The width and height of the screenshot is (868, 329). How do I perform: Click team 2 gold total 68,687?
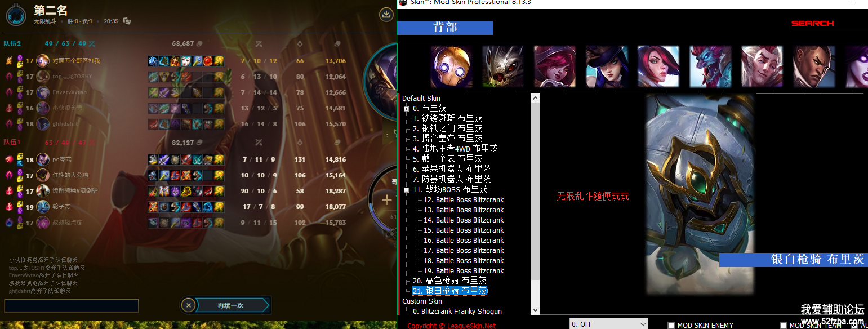(x=183, y=43)
